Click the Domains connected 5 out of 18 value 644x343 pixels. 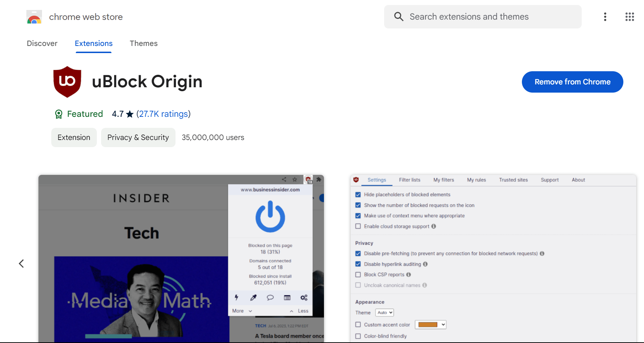click(x=270, y=267)
